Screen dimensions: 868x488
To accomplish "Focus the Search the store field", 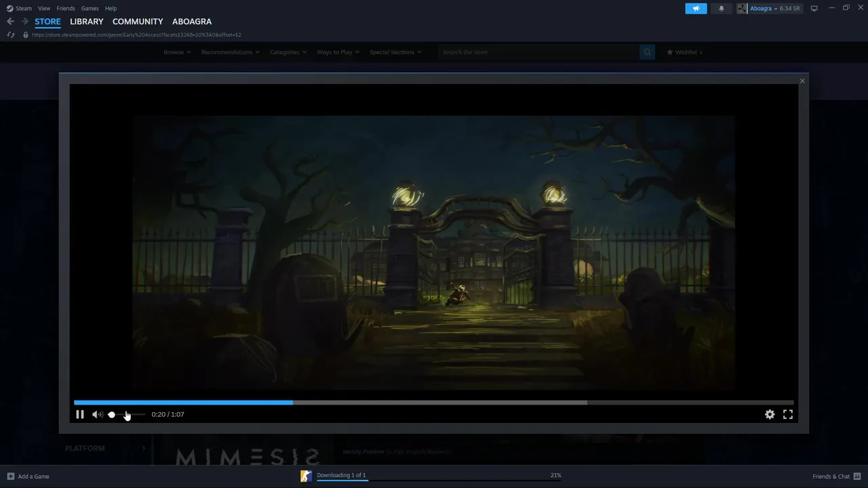I will click(538, 52).
